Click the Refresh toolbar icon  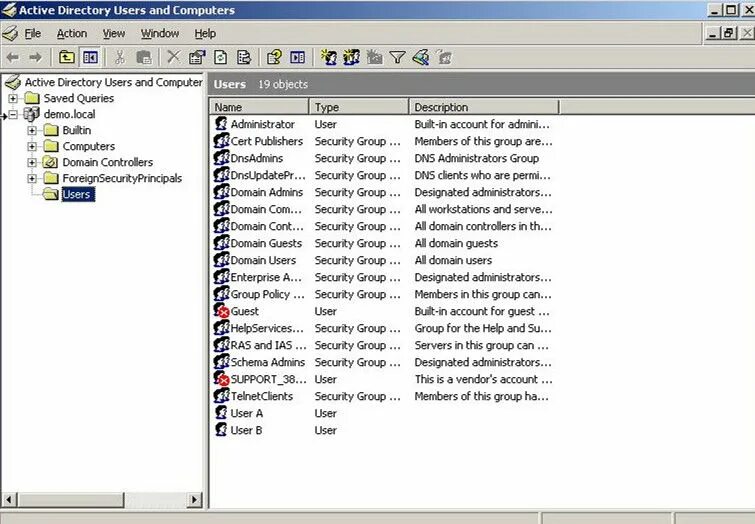pos(221,58)
